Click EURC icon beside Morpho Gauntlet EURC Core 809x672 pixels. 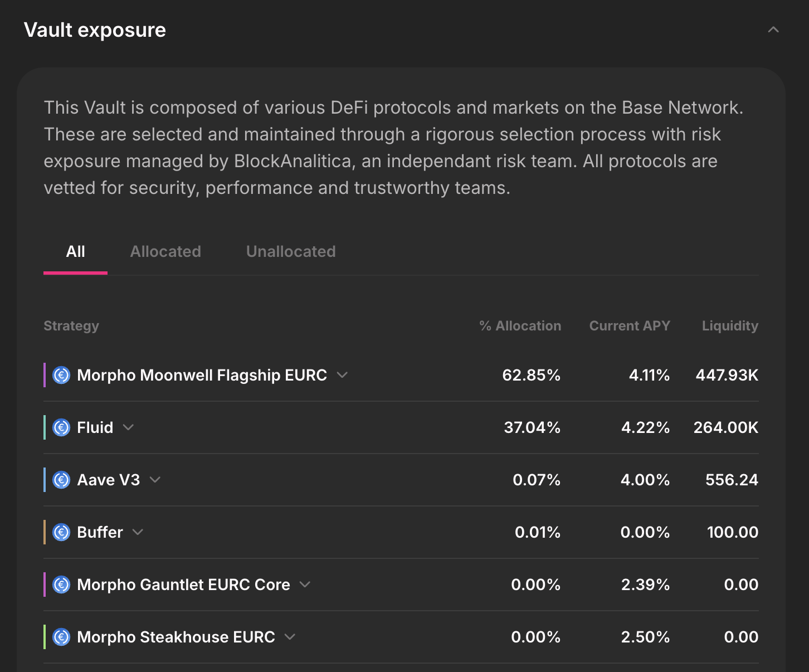pos(61,585)
